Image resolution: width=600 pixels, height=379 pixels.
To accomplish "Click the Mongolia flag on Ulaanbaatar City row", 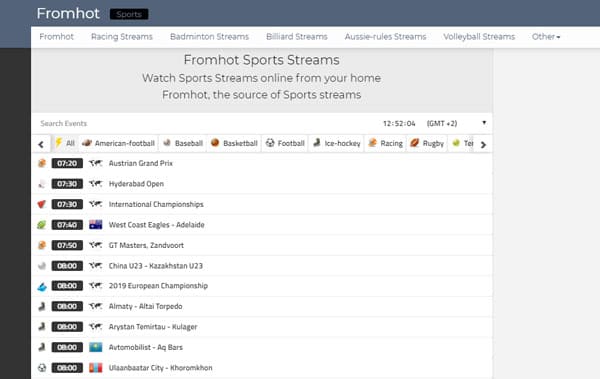I will [x=96, y=368].
